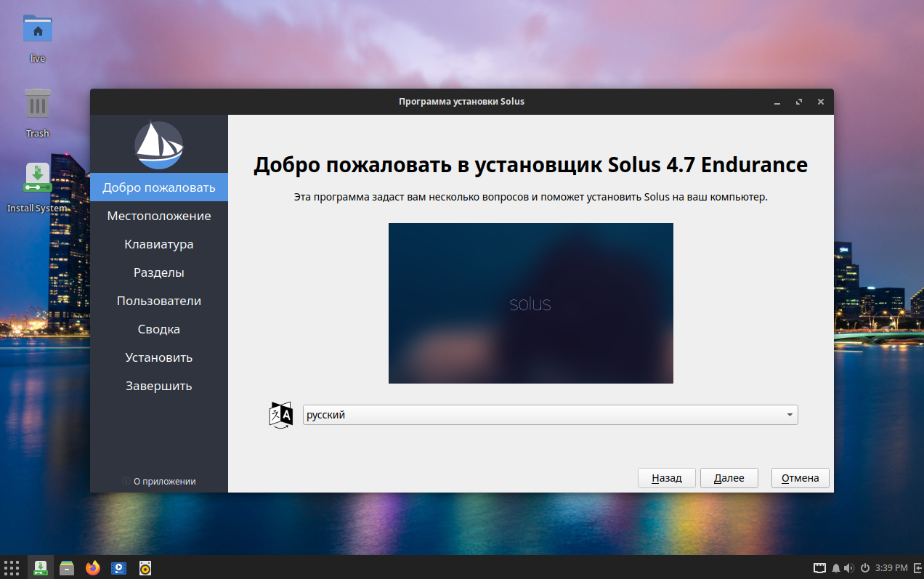Open the file manager icon in the taskbar

(x=66, y=567)
